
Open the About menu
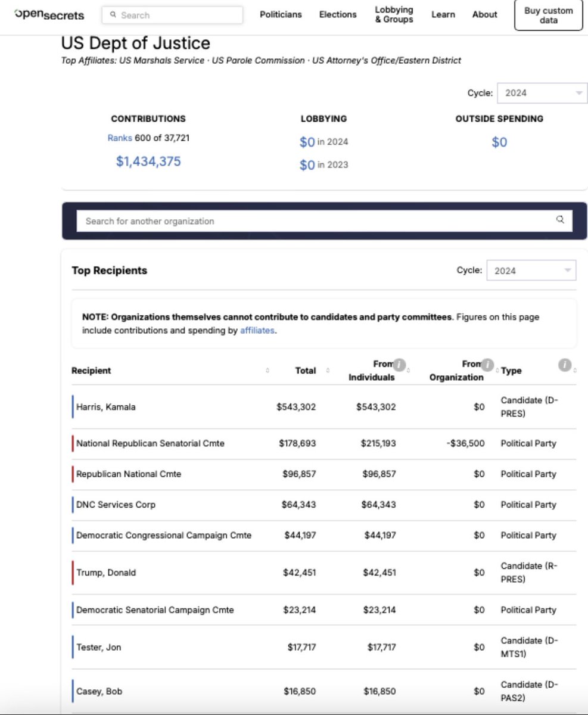(x=484, y=15)
